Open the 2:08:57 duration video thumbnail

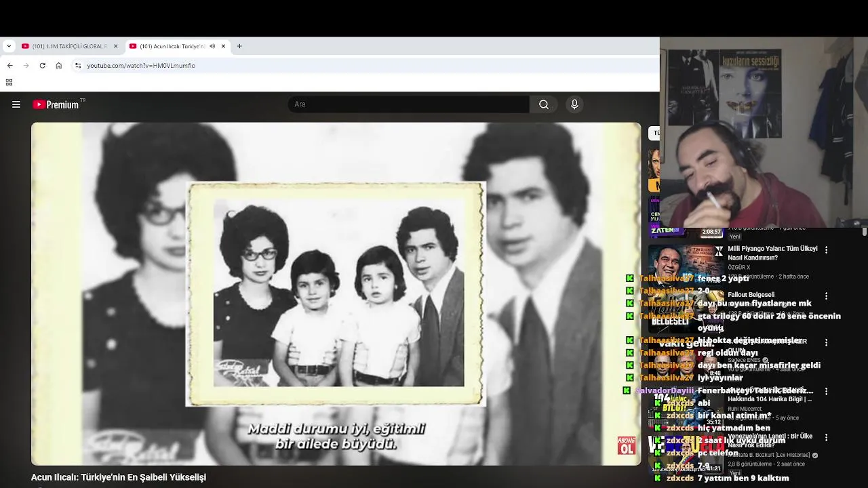point(686,217)
